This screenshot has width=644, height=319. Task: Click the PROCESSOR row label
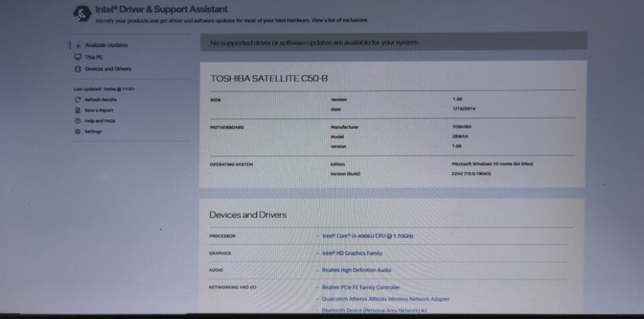click(x=222, y=236)
